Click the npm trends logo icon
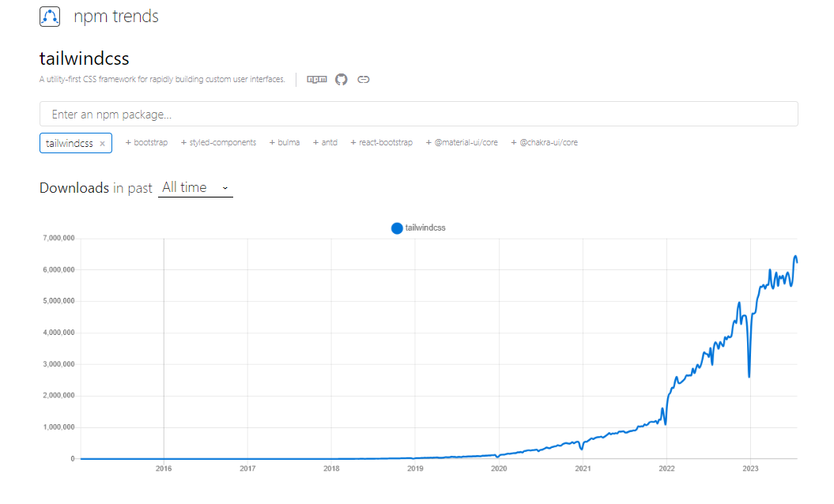The image size is (834, 504). tap(50, 17)
